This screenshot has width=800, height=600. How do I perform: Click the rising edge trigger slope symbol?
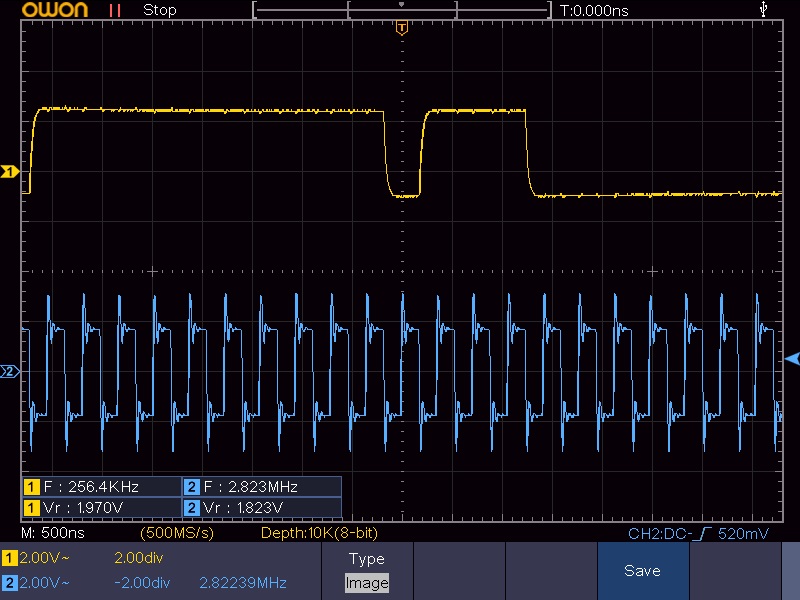click(x=704, y=534)
